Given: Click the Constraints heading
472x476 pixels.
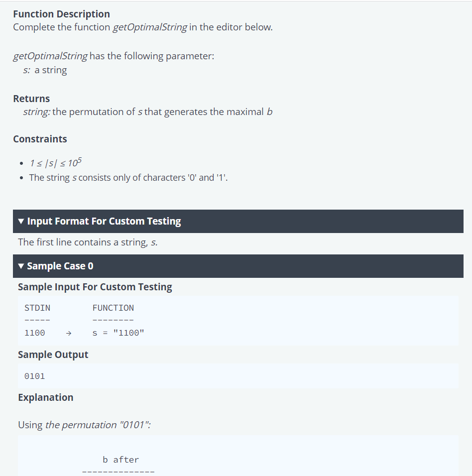Looking at the screenshot, I should (x=40, y=139).
